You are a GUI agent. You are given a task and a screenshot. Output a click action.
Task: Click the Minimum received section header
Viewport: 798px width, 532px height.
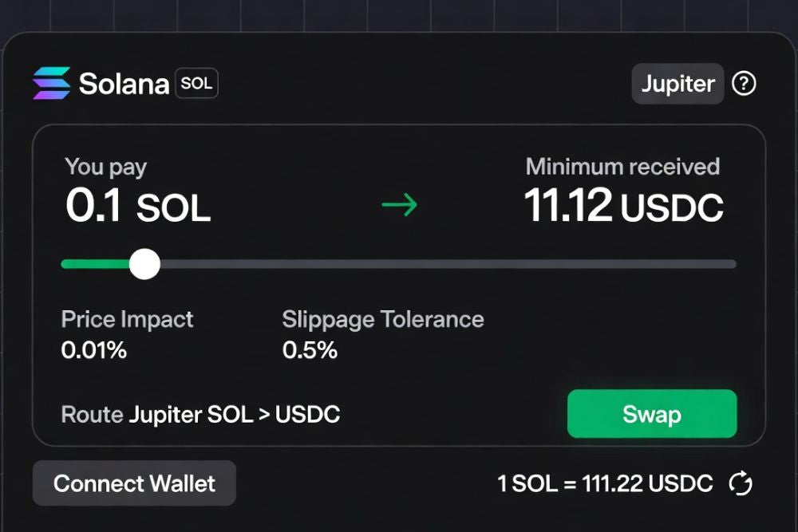(x=623, y=167)
